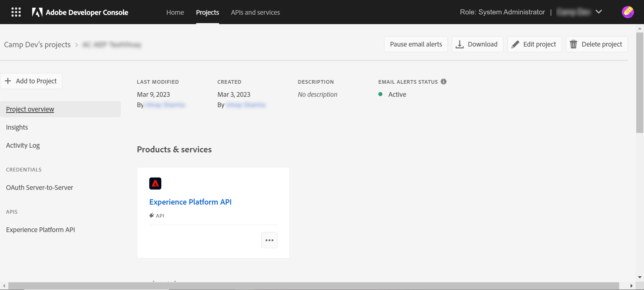Screen dimensions: 644x290
Task: Click the Edit project button
Action: pyautogui.click(x=534, y=44)
